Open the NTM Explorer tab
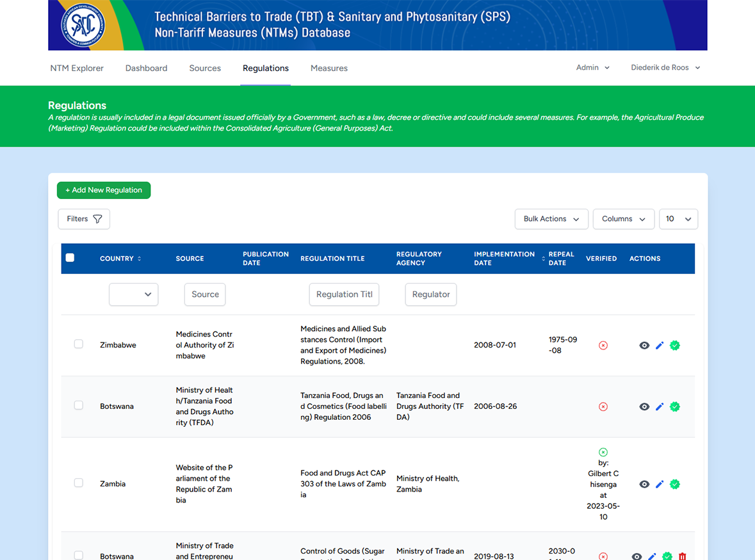The image size is (755, 560). pos(77,68)
